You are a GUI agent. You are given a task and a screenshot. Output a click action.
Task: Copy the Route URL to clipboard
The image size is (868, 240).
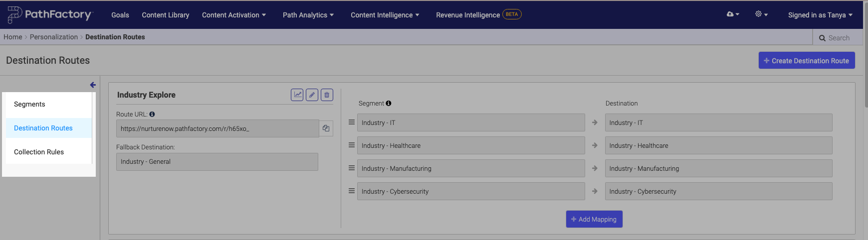(326, 128)
